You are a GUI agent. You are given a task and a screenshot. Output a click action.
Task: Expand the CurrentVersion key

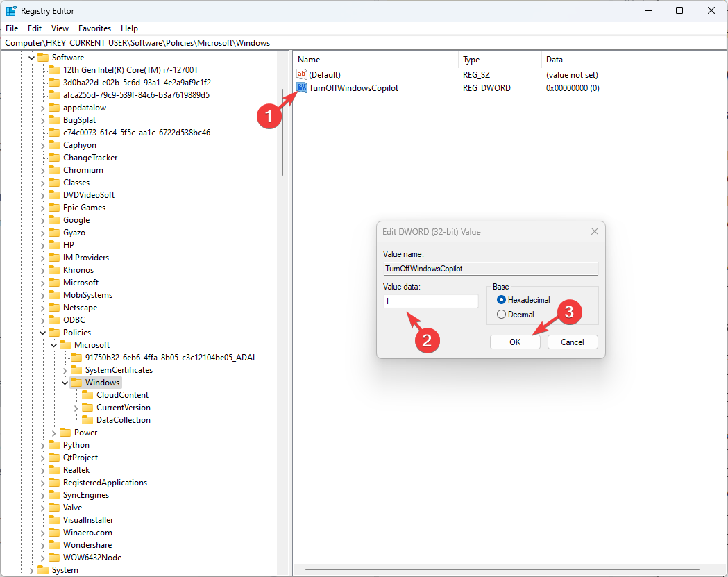(x=74, y=407)
